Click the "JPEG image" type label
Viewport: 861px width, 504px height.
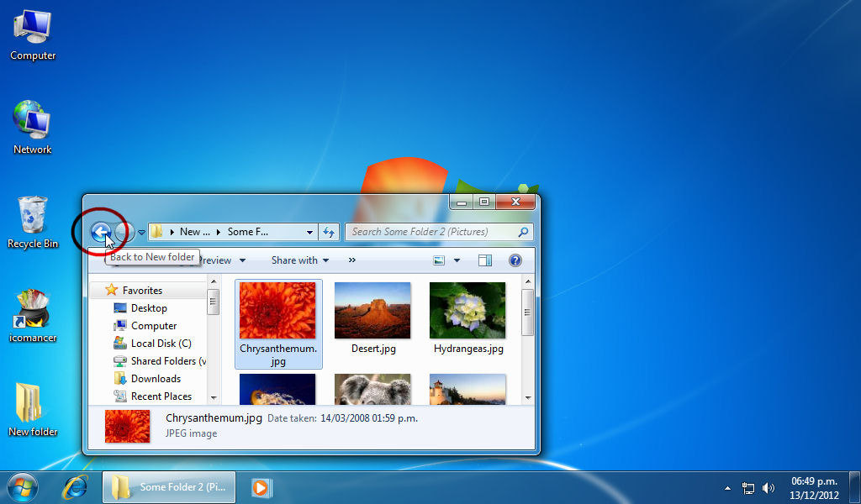click(x=191, y=433)
